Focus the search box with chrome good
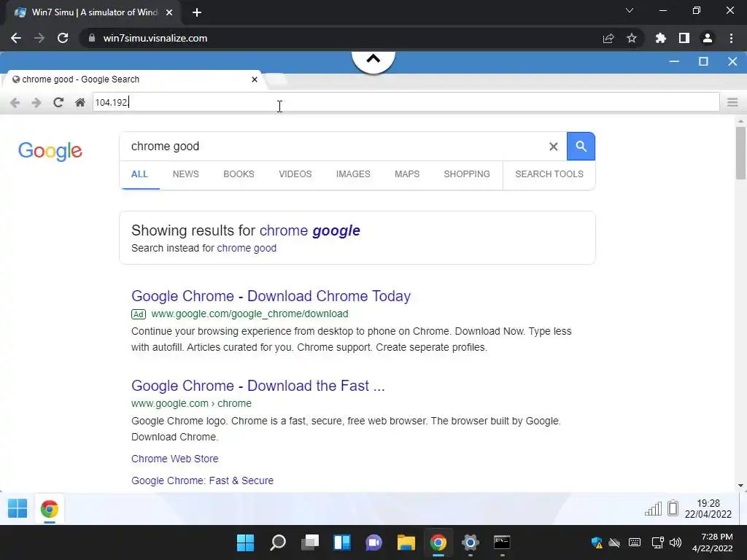This screenshot has height=560, width=747. [x=333, y=146]
